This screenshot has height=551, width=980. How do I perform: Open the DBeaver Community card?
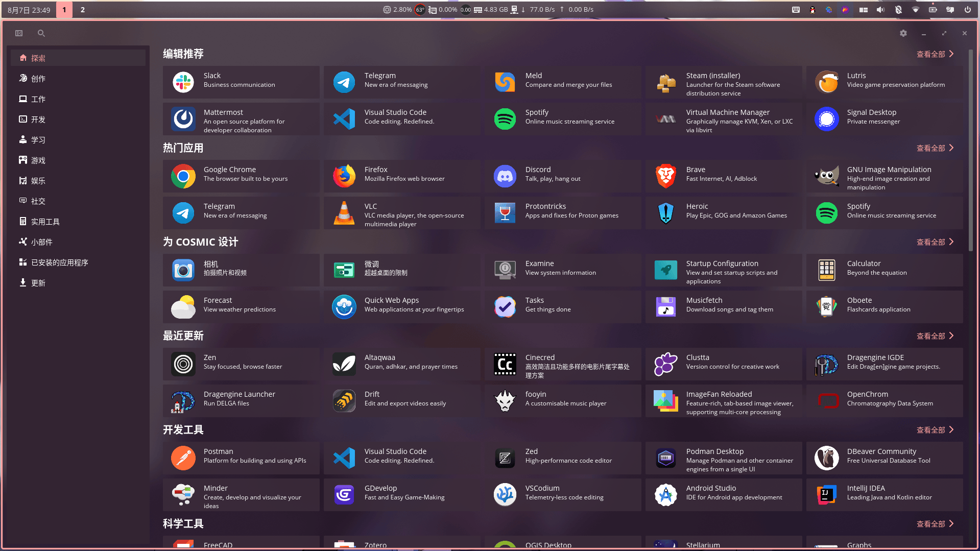pos(885,458)
